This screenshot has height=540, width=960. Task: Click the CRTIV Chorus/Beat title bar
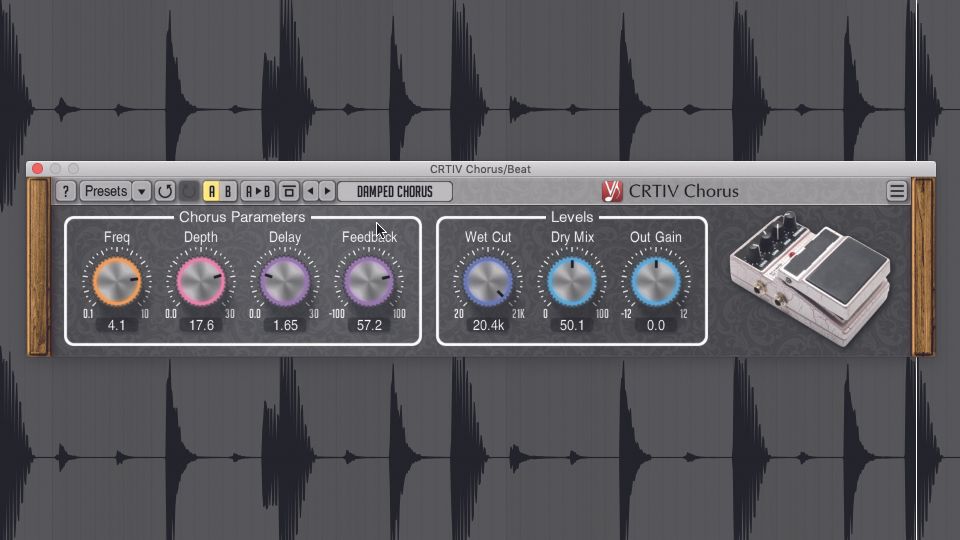click(481, 169)
